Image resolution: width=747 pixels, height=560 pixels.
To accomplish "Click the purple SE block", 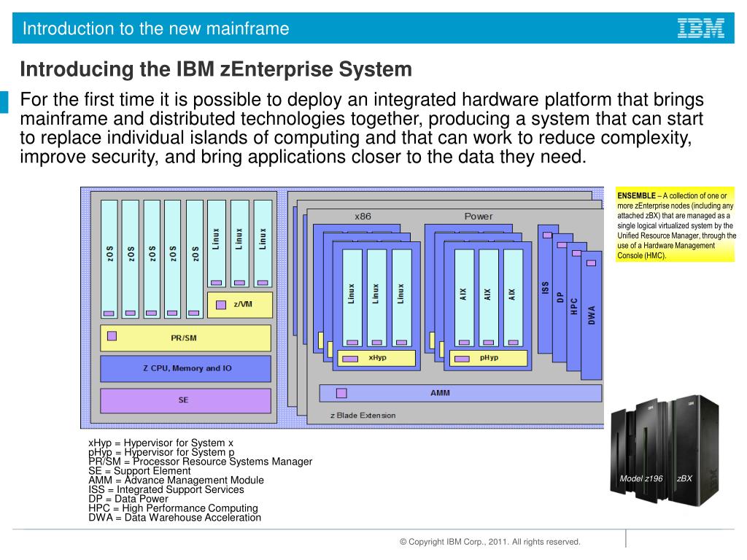I will point(185,400).
